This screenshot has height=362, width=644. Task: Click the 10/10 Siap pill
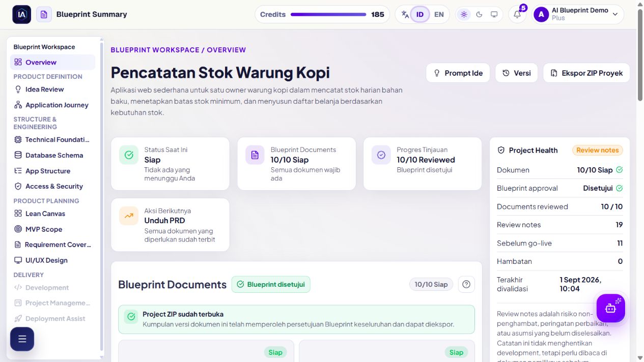431,284
